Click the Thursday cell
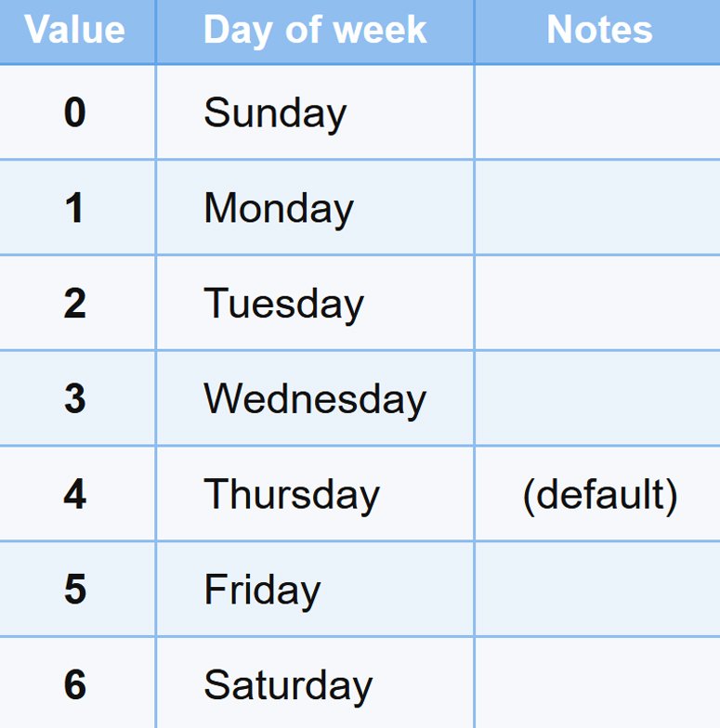This screenshot has height=728, width=720. 292,494
